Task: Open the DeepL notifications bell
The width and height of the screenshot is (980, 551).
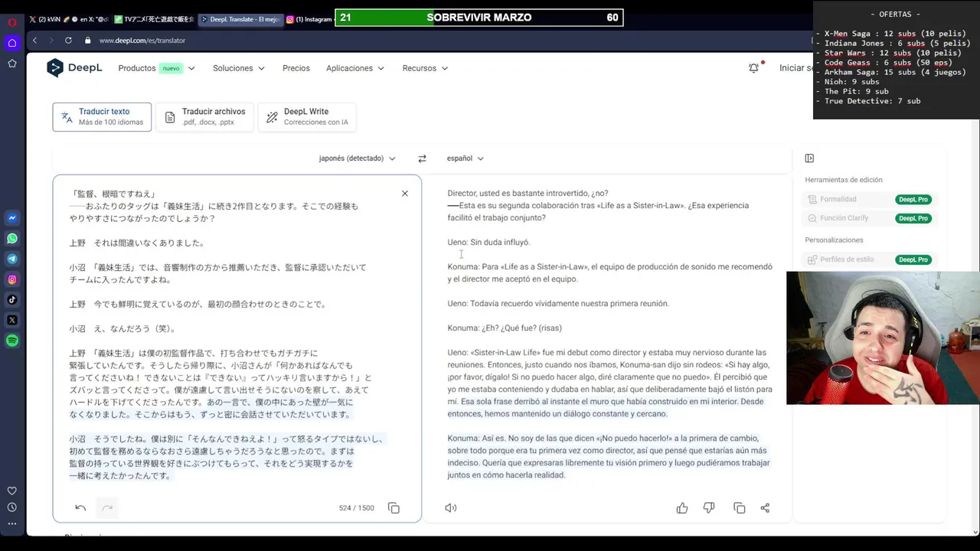Action: point(754,68)
